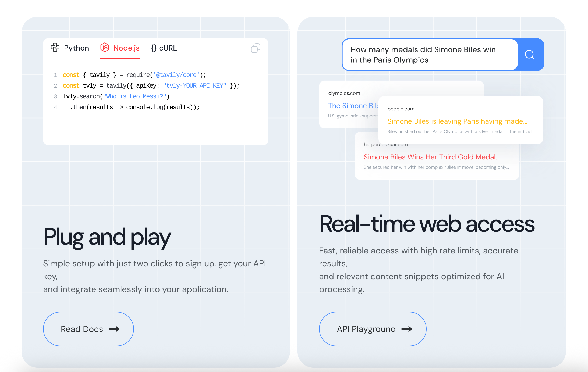
Task: Click the curly braces icon beside cURL
Action: (x=154, y=48)
